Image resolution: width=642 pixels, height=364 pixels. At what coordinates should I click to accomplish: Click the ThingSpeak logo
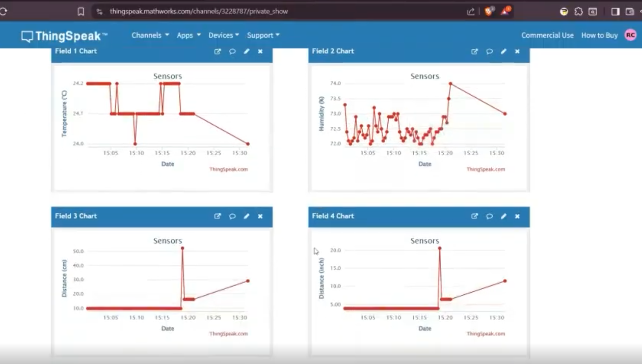point(64,36)
